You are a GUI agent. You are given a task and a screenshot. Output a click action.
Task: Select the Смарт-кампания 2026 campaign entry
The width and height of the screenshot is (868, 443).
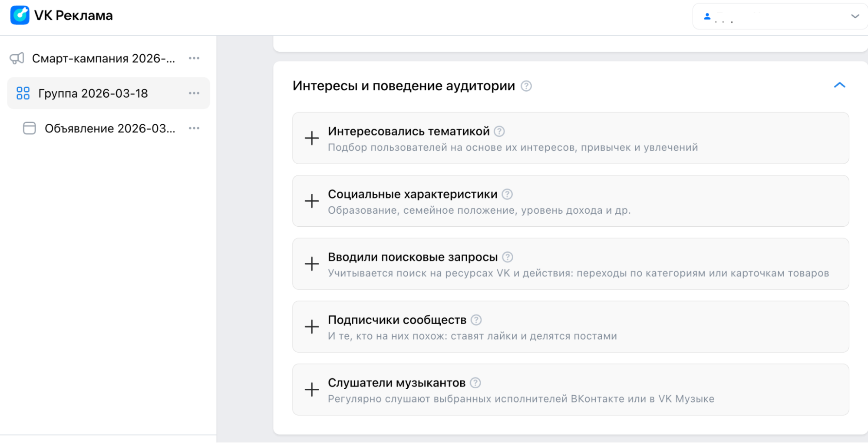point(104,58)
